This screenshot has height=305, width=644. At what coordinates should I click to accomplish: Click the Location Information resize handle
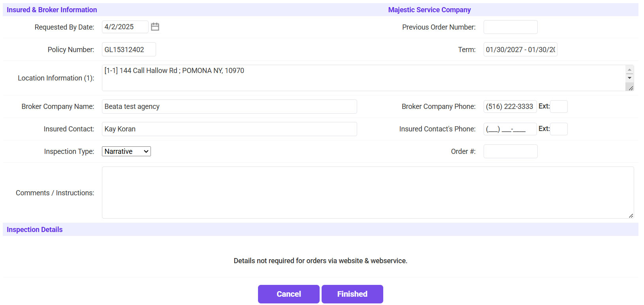coord(631,88)
